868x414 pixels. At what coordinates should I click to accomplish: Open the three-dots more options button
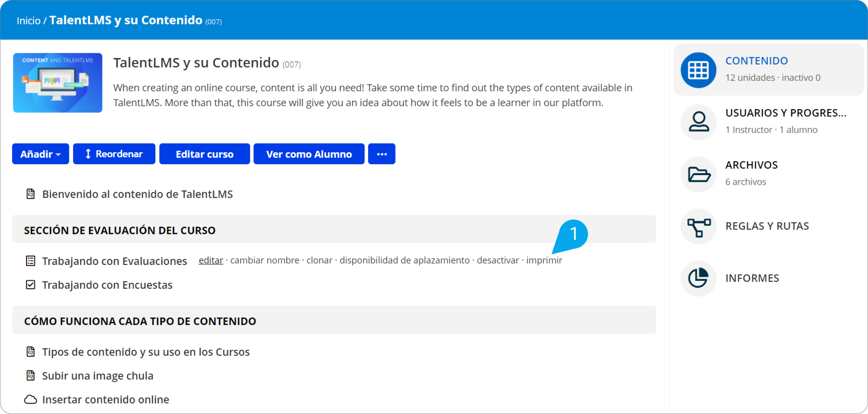click(x=382, y=154)
